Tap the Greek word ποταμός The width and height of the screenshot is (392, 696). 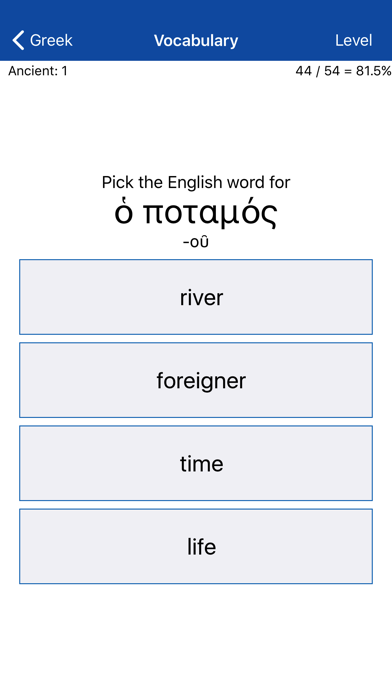(x=210, y=214)
